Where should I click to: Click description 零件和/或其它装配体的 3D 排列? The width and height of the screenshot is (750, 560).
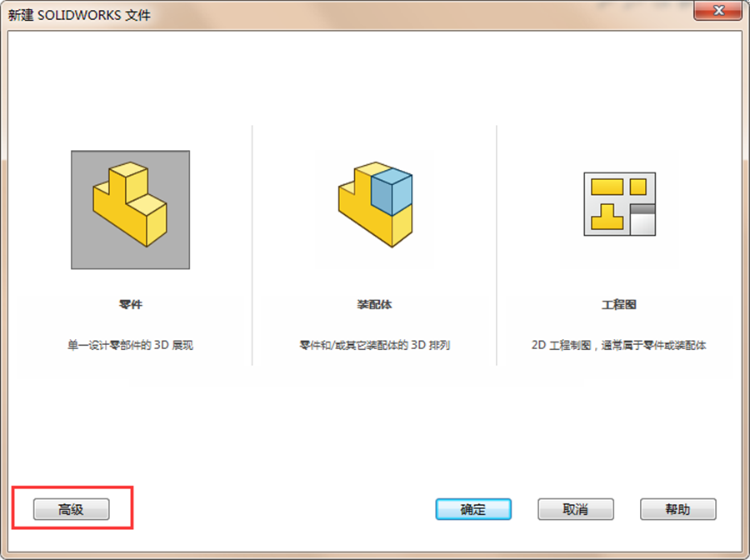coord(374,345)
